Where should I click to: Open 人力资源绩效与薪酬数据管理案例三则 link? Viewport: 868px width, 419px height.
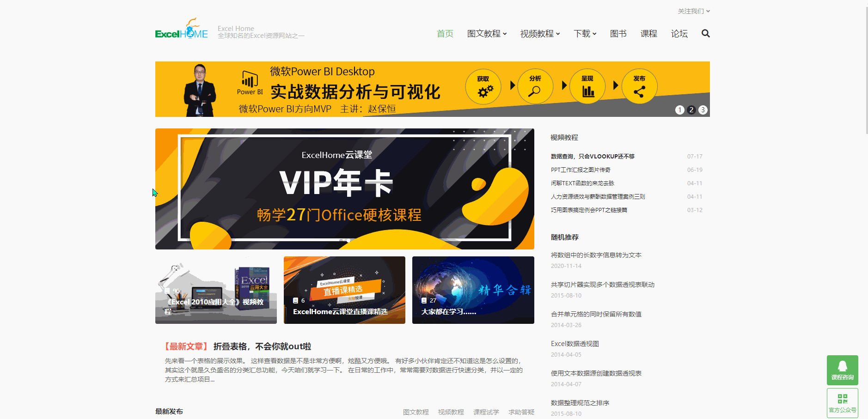[x=598, y=197]
